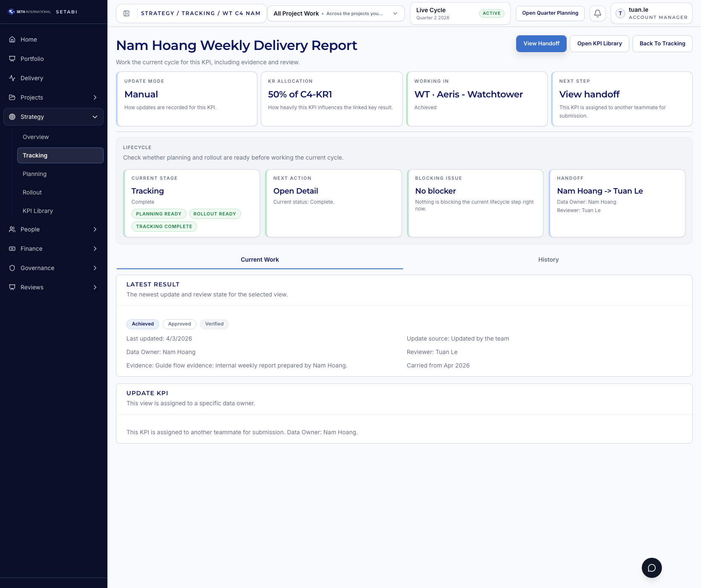Screen dimensions: 701x588
Task: Expand the Governance submenu chevron
Action: (95, 268)
